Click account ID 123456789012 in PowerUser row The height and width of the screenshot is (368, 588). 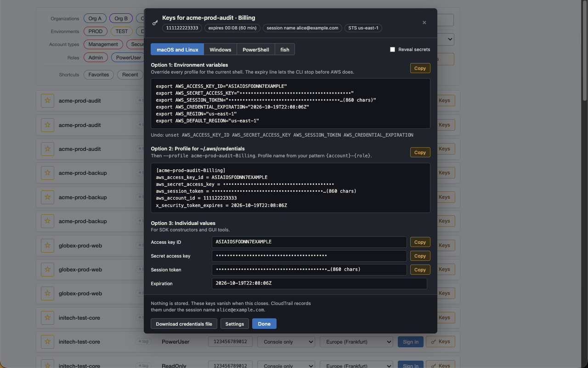[230, 342]
